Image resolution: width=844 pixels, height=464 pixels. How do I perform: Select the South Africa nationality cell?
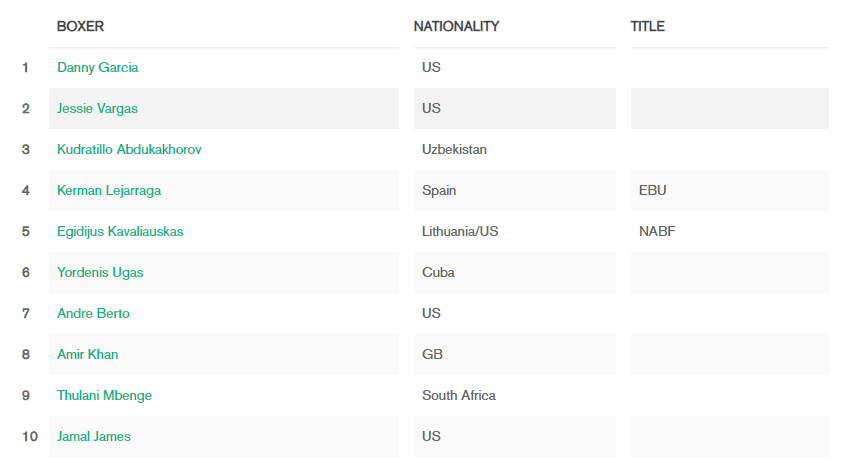pyautogui.click(x=515, y=395)
